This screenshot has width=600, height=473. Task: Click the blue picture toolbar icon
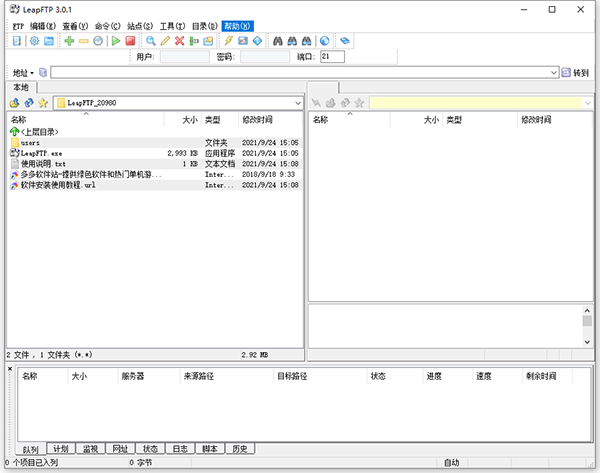click(x=243, y=41)
